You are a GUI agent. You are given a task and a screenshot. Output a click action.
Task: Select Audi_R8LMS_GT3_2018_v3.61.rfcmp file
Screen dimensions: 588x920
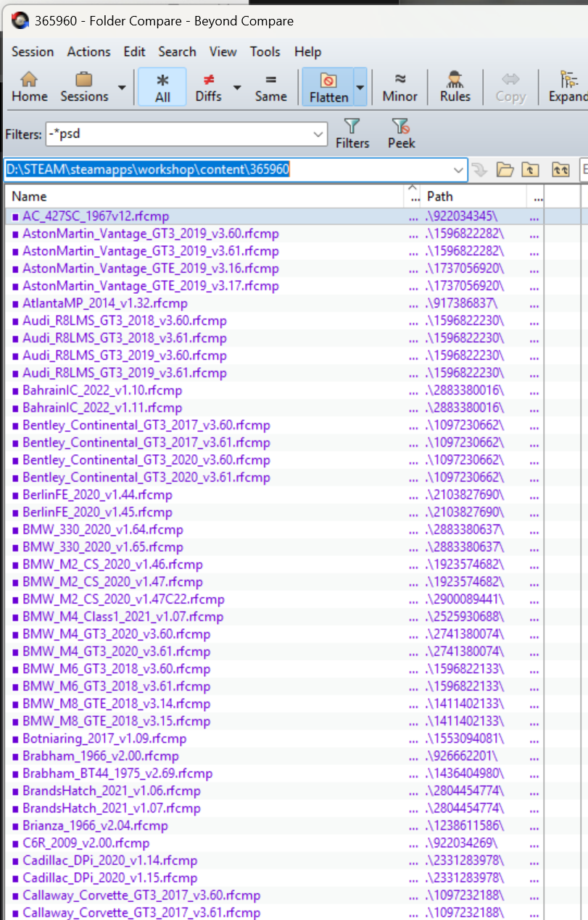(124, 338)
